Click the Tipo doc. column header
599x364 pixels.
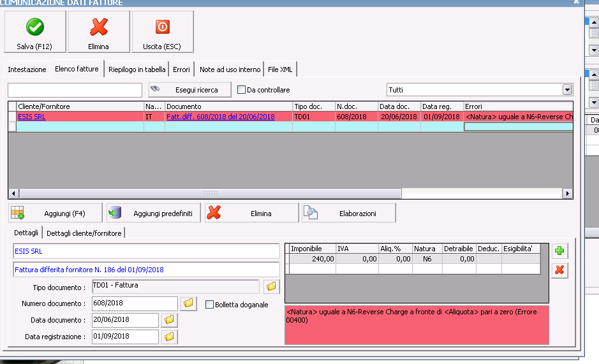(x=314, y=106)
